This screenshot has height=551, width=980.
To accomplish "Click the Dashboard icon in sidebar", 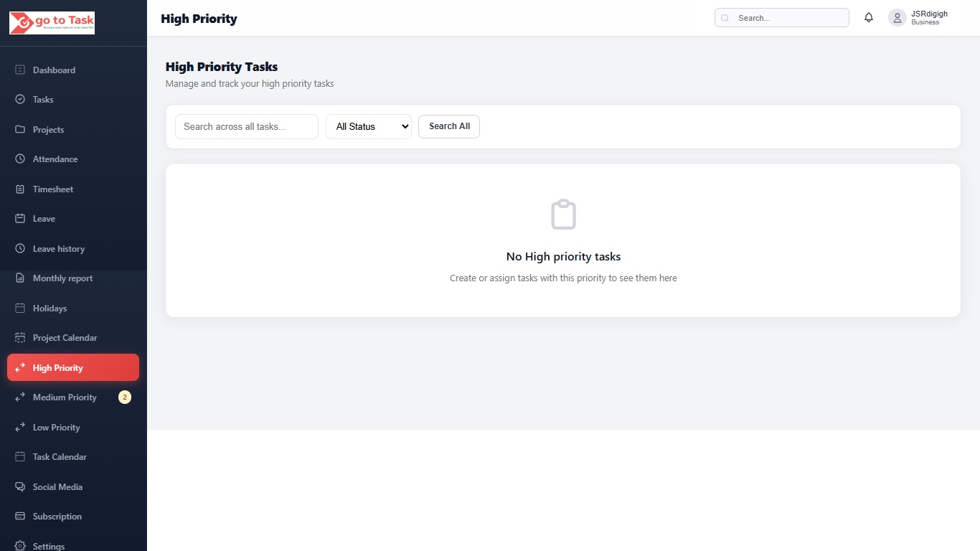I will click(x=20, y=70).
